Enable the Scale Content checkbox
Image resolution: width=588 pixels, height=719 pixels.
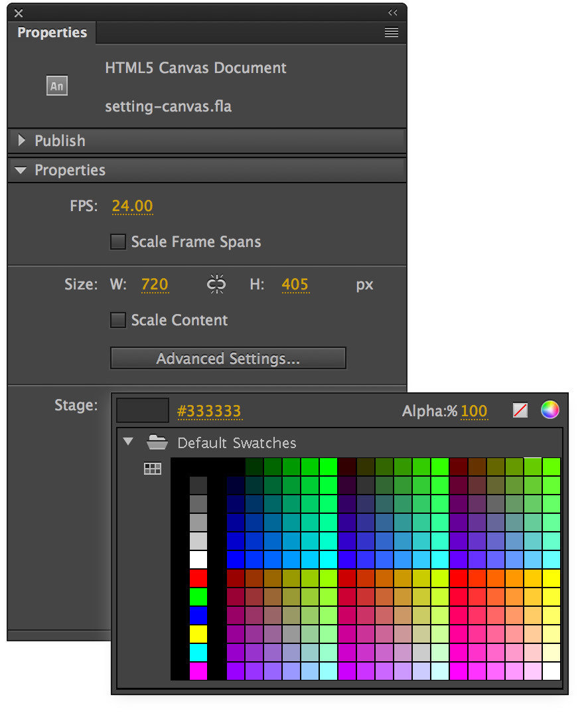coord(118,320)
